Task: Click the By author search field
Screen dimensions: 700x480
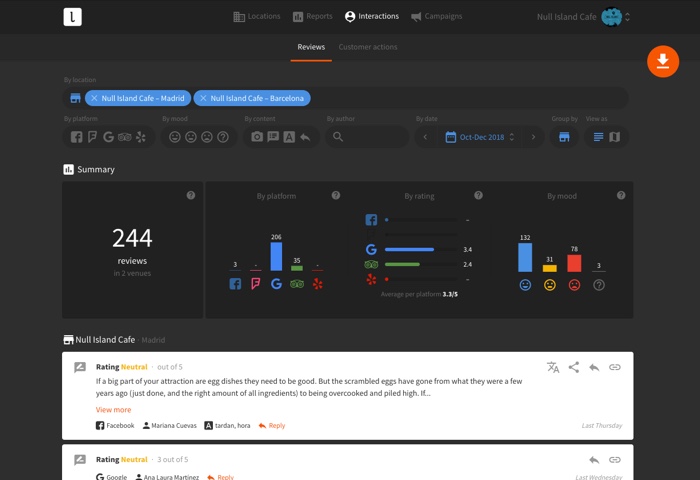Action: point(368,137)
